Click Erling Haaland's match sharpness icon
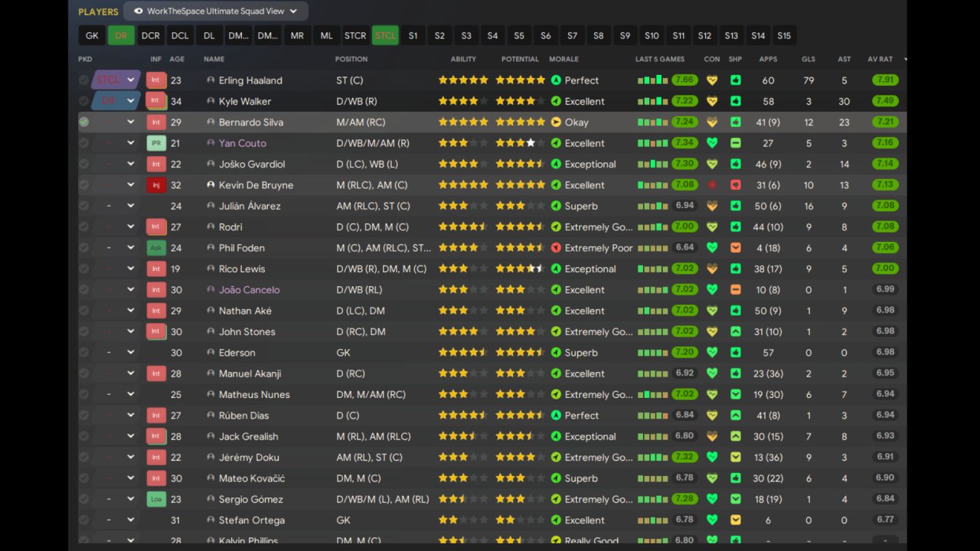Image resolution: width=980 pixels, height=551 pixels. point(736,80)
